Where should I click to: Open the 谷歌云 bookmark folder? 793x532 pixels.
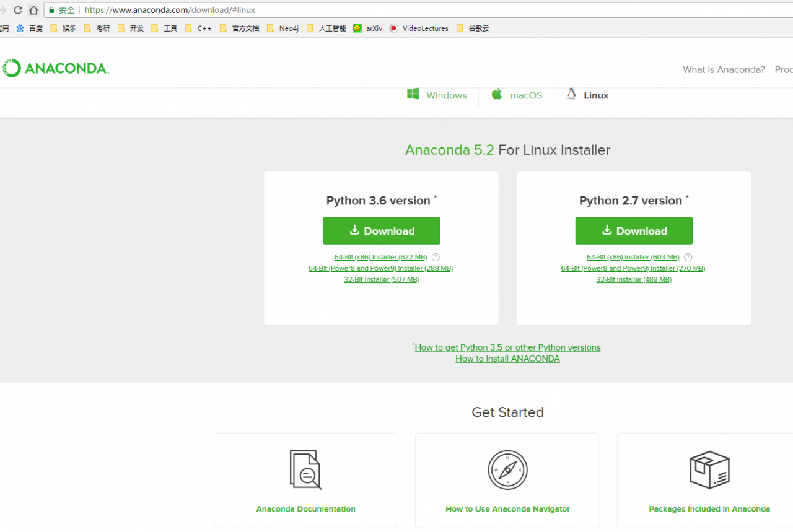click(x=473, y=28)
